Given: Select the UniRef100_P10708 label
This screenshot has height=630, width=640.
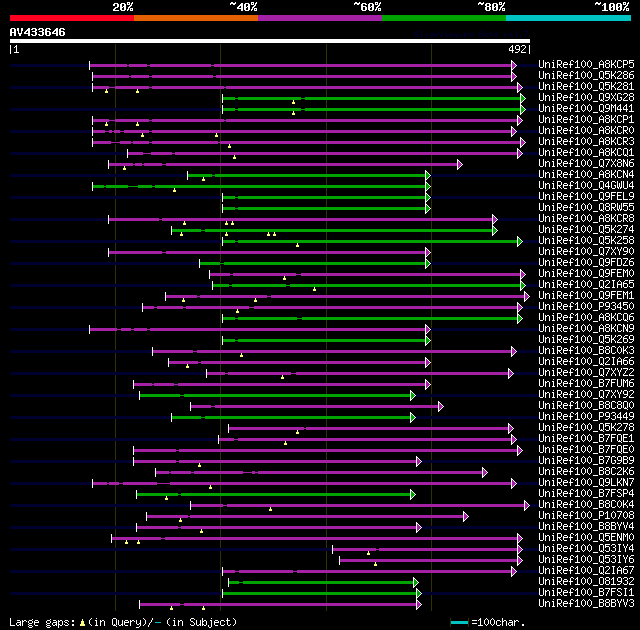Looking at the screenshot, I should (x=586, y=516).
